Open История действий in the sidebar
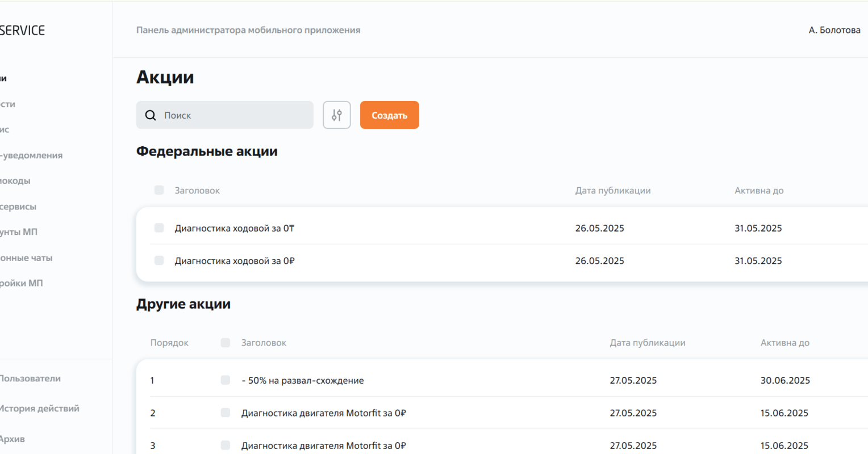Viewport: 868px width, 454px height. pyautogui.click(x=39, y=409)
